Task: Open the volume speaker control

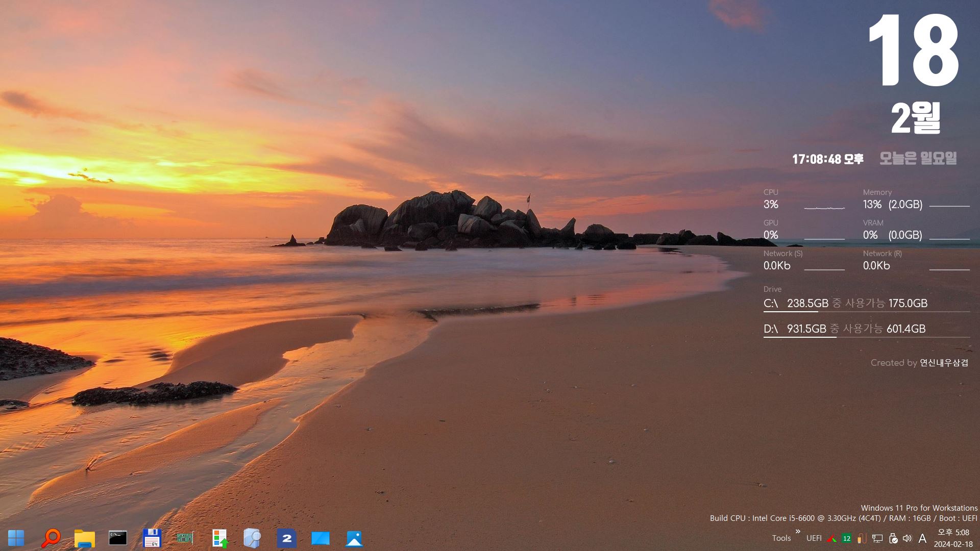Action: pyautogui.click(x=907, y=538)
